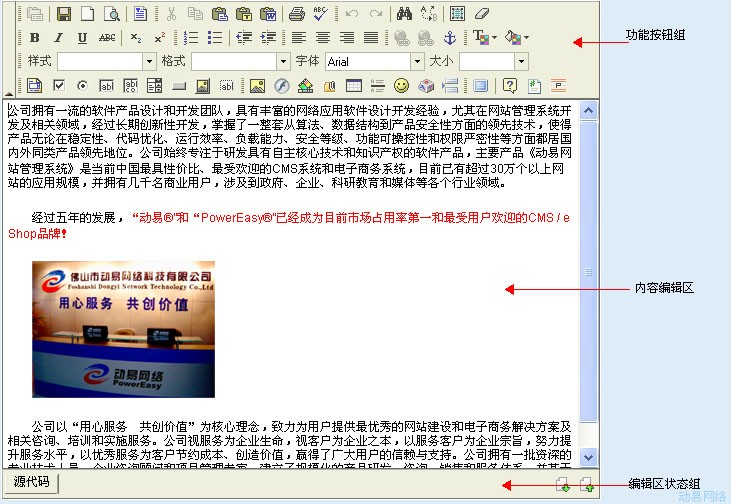Remove formatting with the eraser icon
Viewport: 731px width, 504px height.
(482, 14)
